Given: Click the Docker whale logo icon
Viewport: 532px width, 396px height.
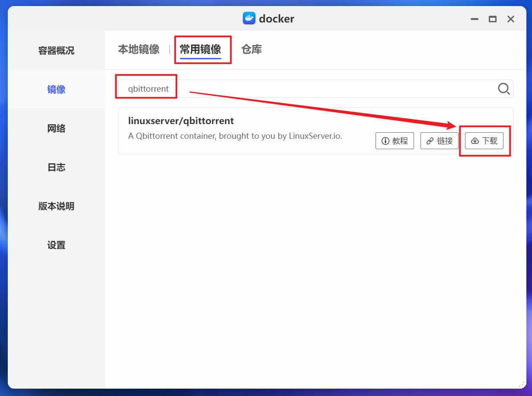Looking at the screenshot, I should click(249, 19).
